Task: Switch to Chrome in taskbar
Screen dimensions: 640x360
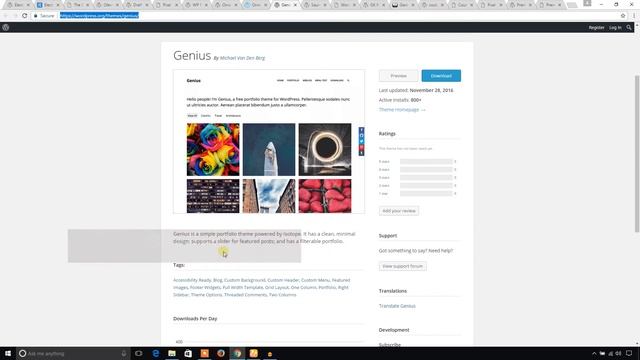Action: pos(237,353)
